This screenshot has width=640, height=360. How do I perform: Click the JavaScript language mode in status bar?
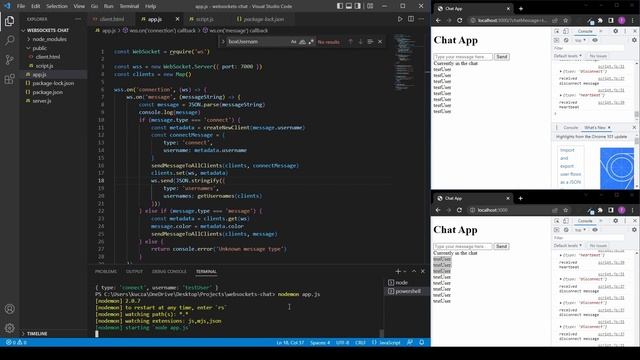[x=389, y=342]
